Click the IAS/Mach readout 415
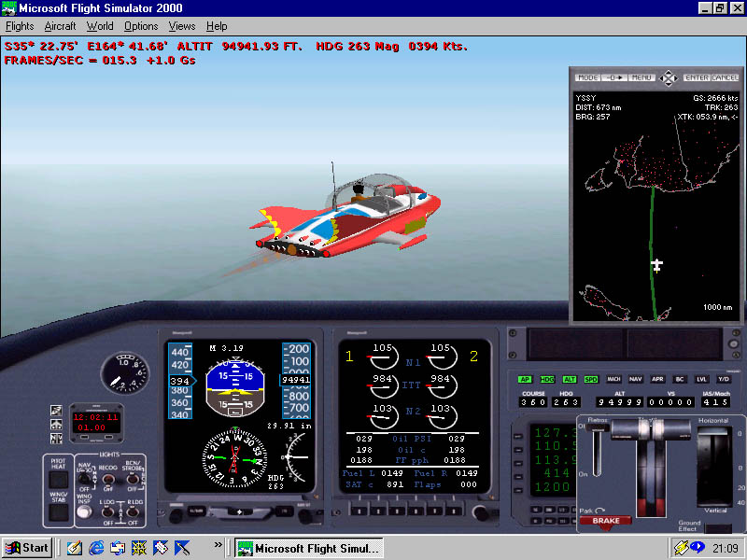Screen dimensions: 747x560 pos(715,402)
